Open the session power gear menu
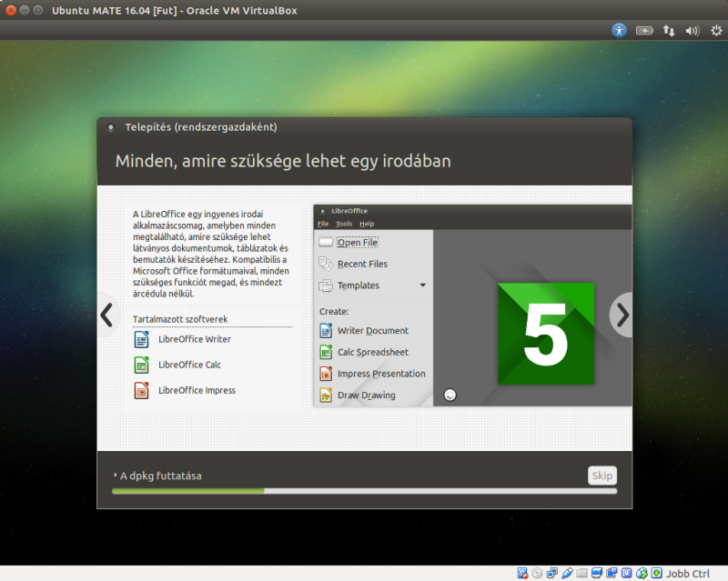 pos(716,31)
